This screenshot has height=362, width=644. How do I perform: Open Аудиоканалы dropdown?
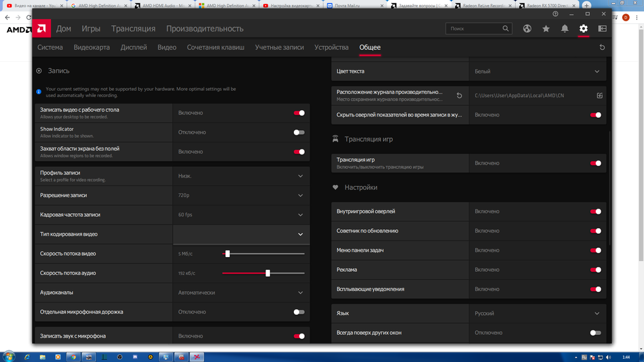pos(241,292)
